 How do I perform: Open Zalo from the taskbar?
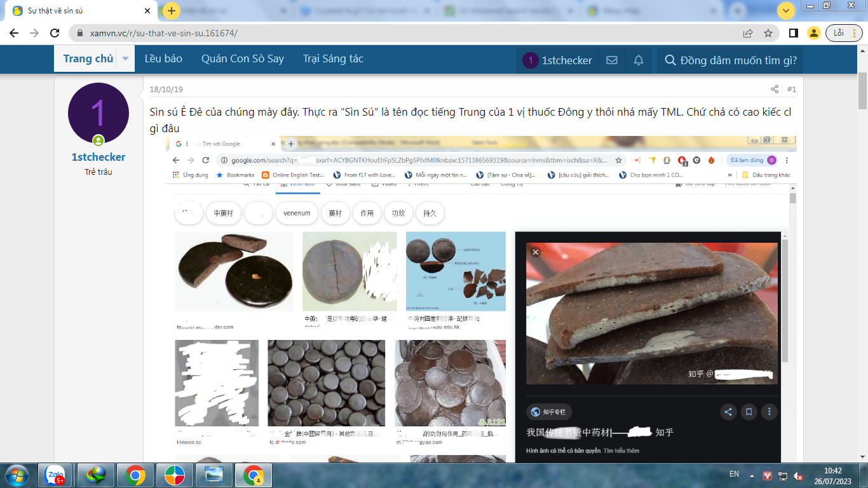55,475
